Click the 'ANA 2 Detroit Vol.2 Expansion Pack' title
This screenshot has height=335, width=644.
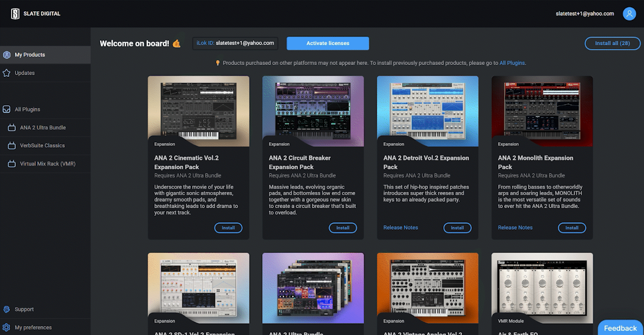pyautogui.click(x=426, y=162)
